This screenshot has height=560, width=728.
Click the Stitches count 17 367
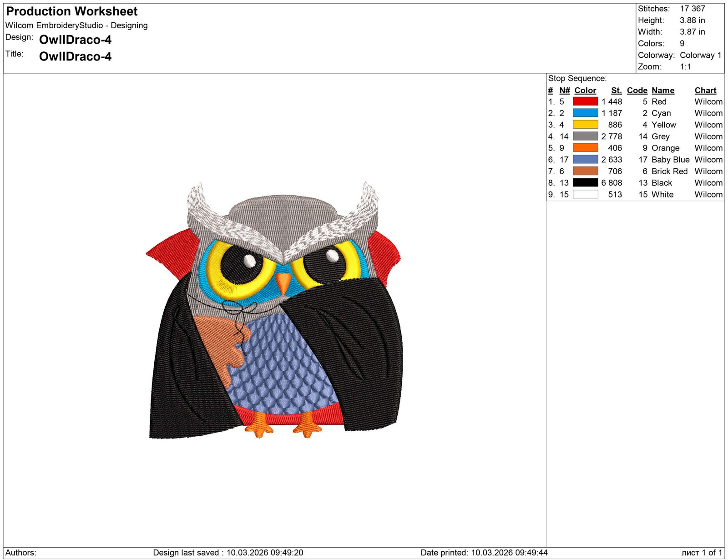(693, 9)
